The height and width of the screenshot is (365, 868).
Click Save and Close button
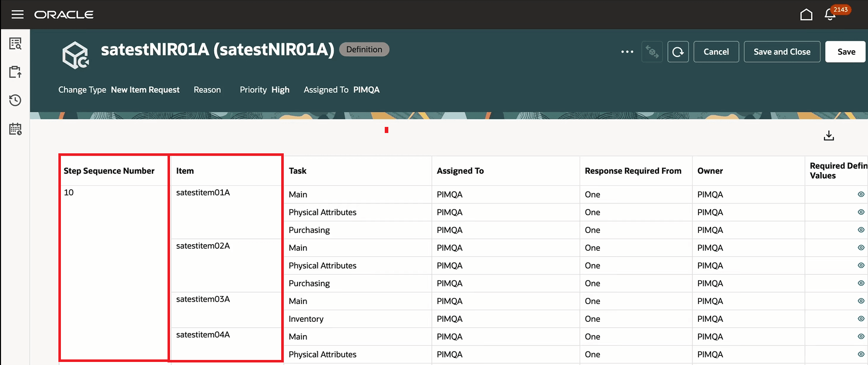click(x=782, y=52)
